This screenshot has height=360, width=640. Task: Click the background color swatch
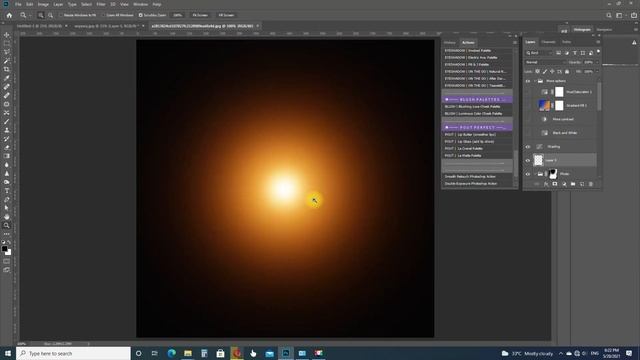(9, 253)
